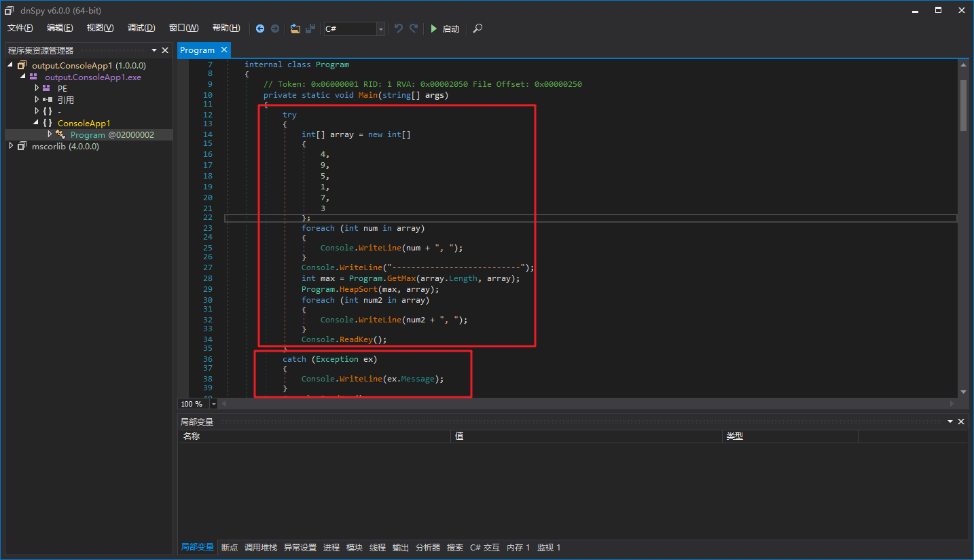
Task: Click the undo toolbar icon
Action: [399, 29]
